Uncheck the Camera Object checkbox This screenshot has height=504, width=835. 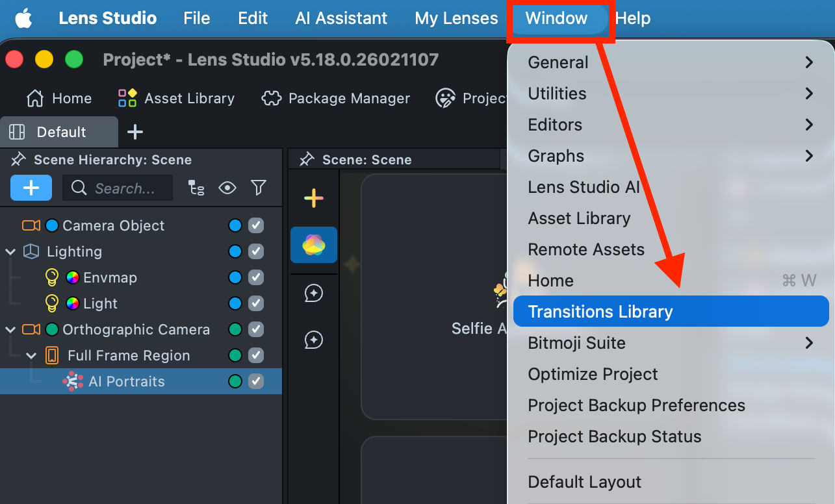[x=256, y=225]
